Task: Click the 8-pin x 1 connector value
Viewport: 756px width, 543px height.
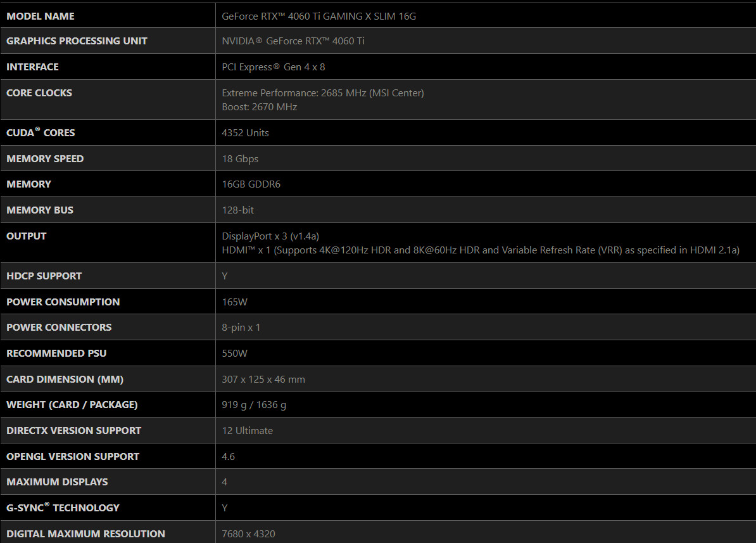Action: pos(241,328)
